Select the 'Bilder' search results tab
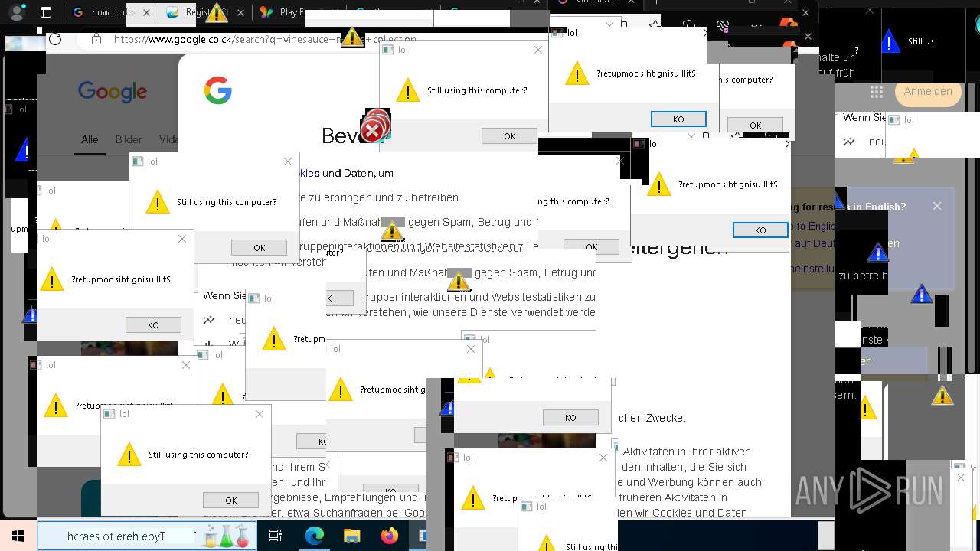 click(x=129, y=139)
